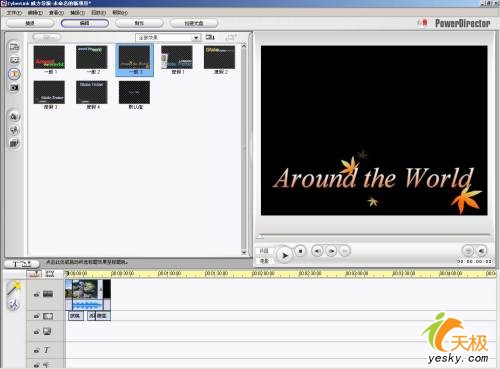Click the Capture mode button
Screen dimensions: 500x369
[x=30, y=23]
